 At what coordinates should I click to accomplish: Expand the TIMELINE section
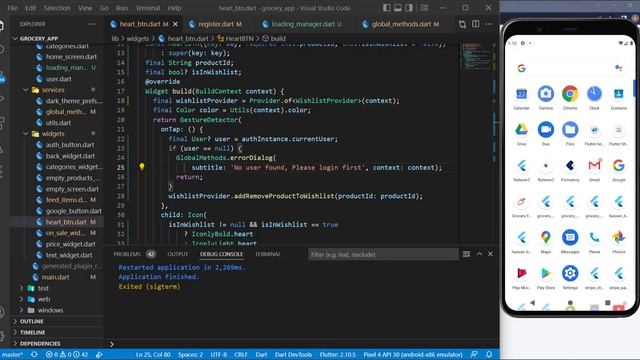tap(32, 332)
